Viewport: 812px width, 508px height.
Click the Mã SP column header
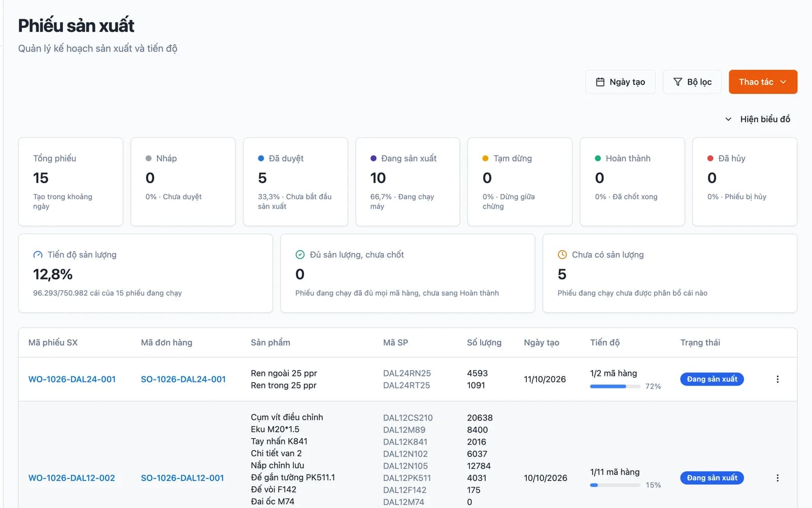tap(395, 342)
